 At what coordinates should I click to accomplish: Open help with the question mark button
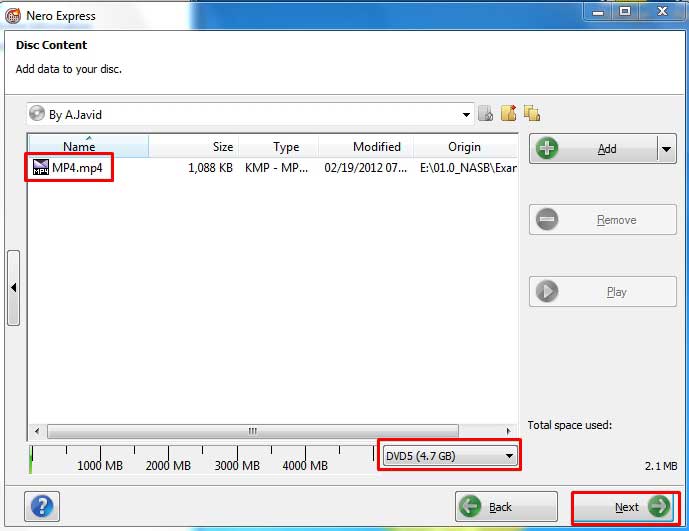[x=42, y=506]
